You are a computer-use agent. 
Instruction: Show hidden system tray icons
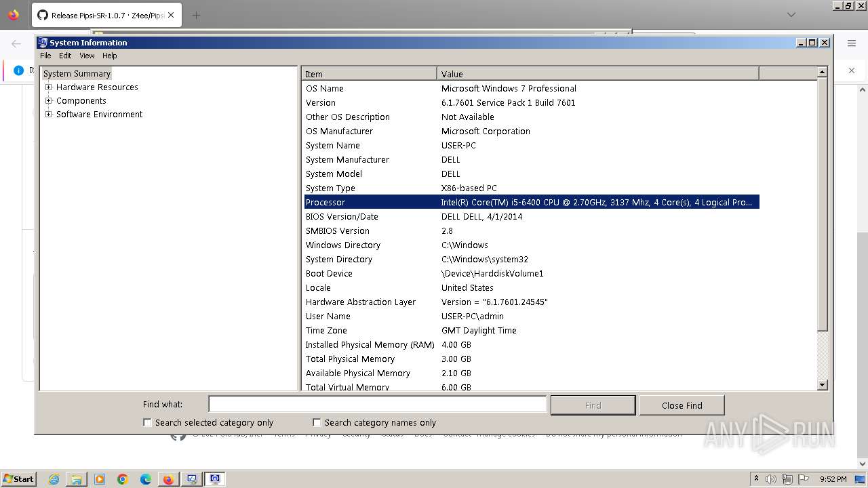[756, 479]
